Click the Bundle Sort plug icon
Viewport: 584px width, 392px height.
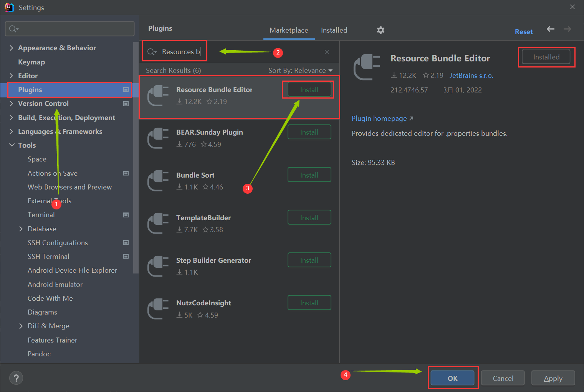[158, 181]
